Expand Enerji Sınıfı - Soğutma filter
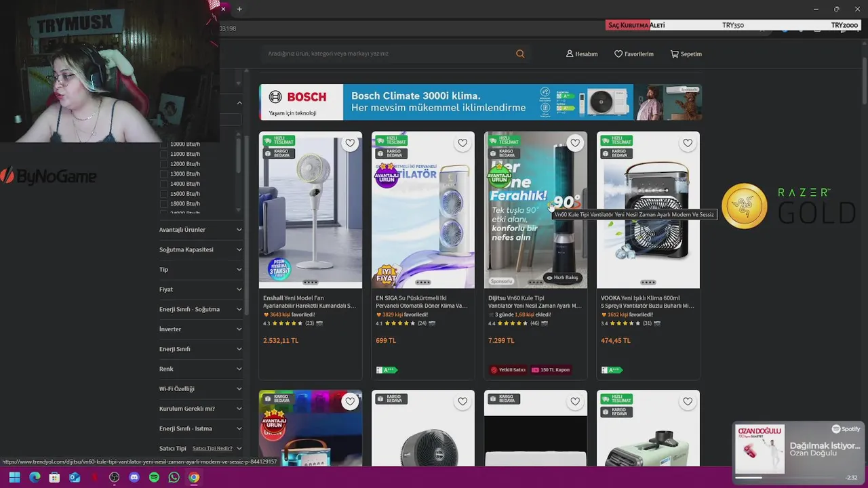868x488 pixels. click(x=201, y=309)
